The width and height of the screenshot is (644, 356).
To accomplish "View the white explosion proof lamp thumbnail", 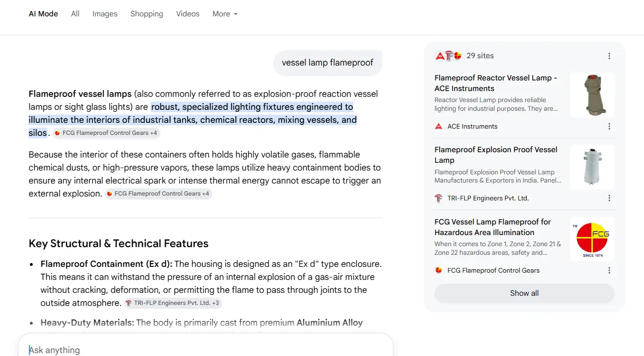I will [592, 167].
